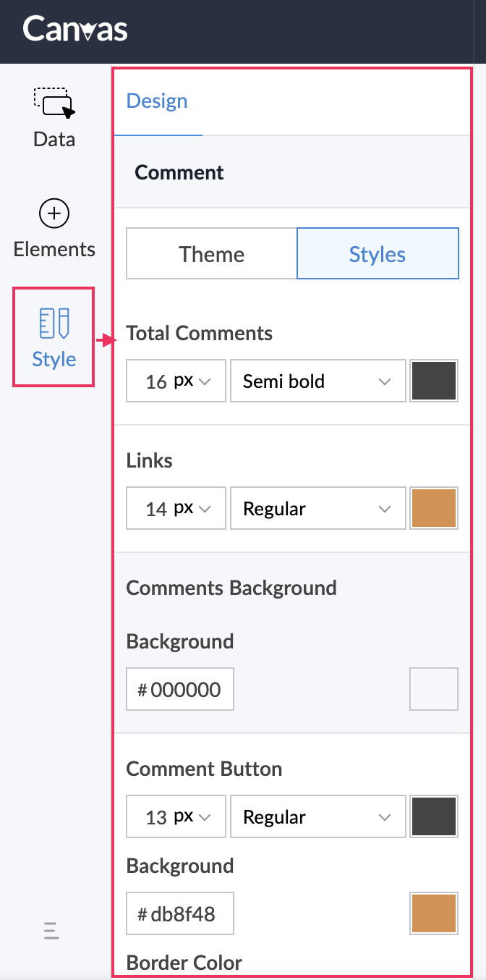Open Comment Button Regular weight dropdown
Viewport: 486px width, 980px height.
pyautogui.click(x=317, y=817)
